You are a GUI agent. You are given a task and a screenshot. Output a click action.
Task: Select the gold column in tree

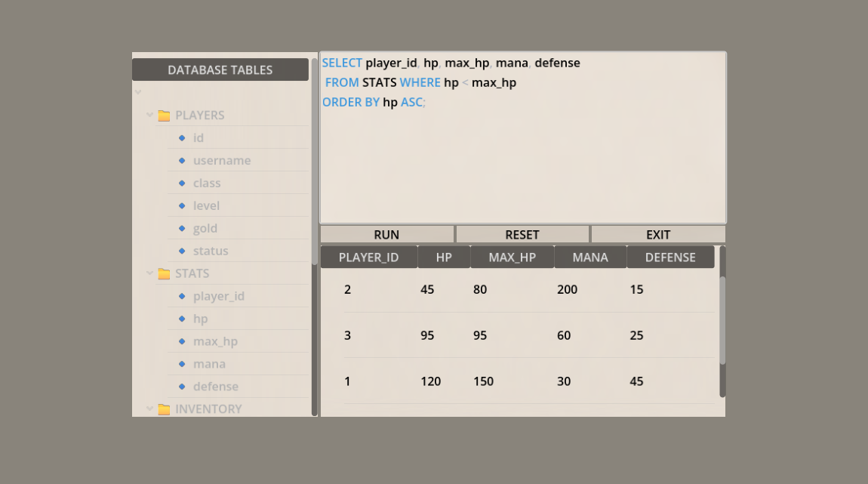coord(205,228)
